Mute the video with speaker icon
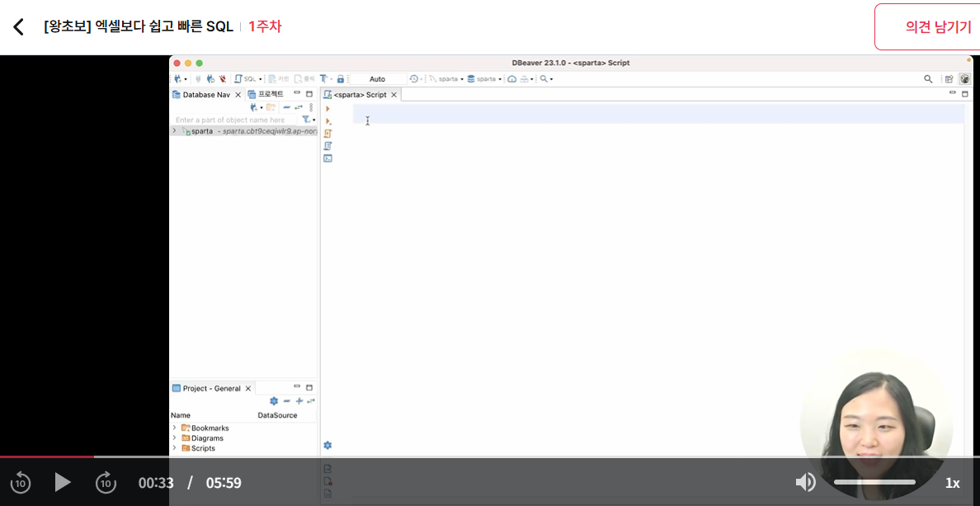 click(x=805, y=482)
